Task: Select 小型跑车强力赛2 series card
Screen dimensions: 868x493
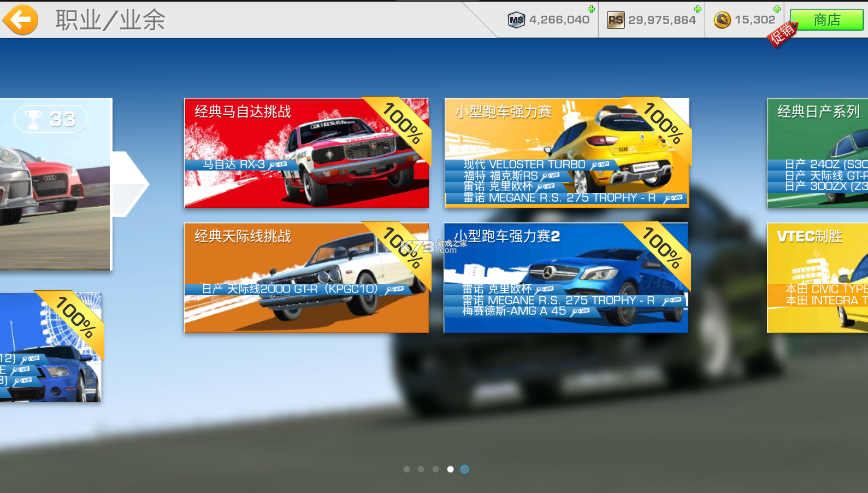Action: click(x=566, y=278)
